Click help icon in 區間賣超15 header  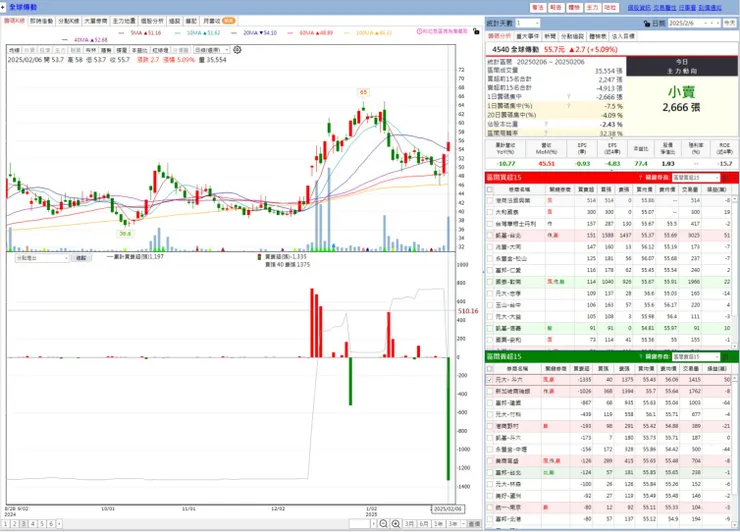click(640, 356)
